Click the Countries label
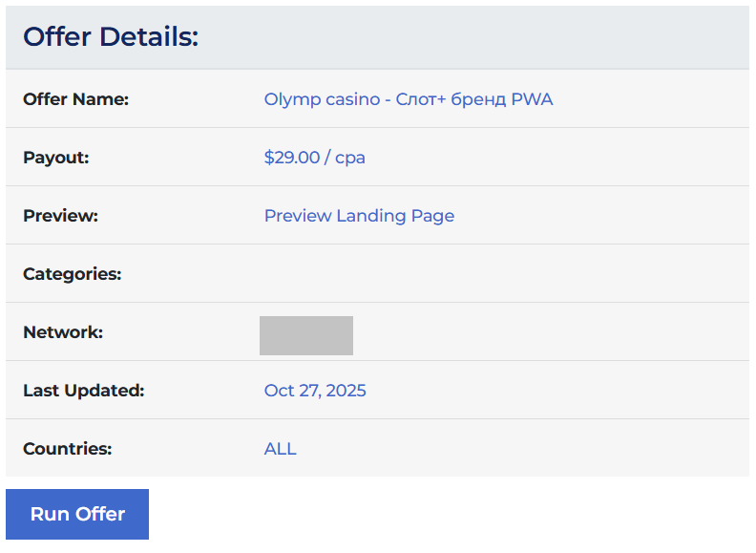The width and height of the screenshot is (756, 553). (67, 449)
